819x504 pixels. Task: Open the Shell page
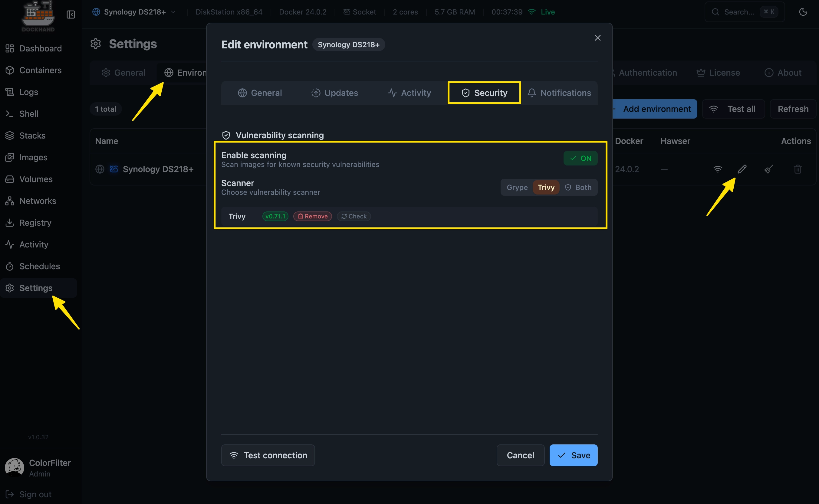pos(38,114)
